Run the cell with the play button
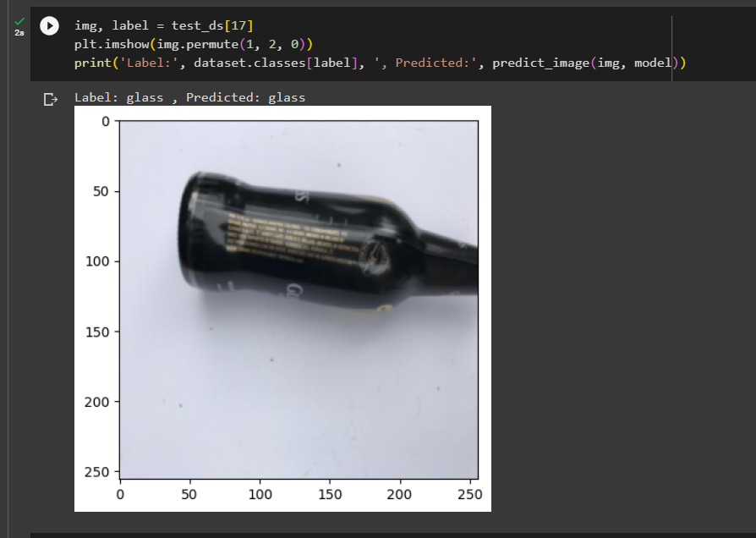 click(49, 25)
